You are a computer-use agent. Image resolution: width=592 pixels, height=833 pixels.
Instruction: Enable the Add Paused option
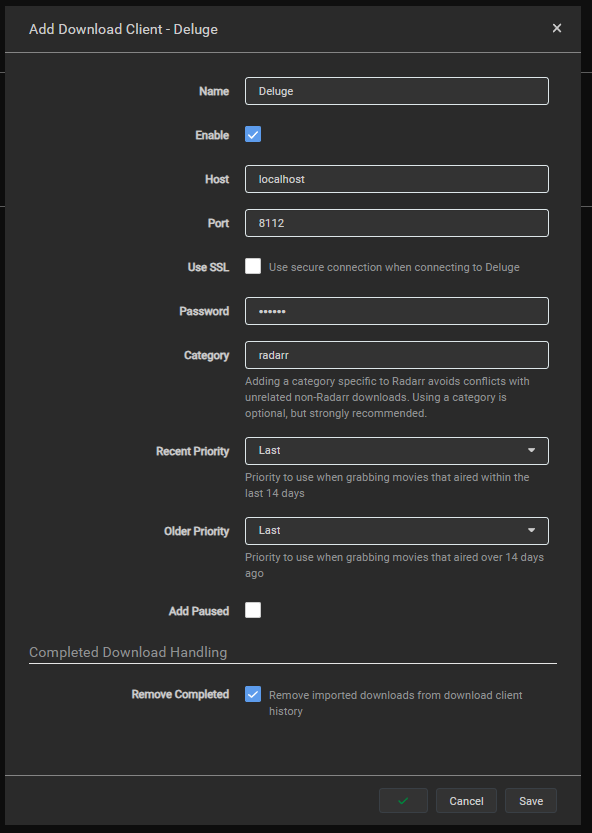tap(253, 610)
